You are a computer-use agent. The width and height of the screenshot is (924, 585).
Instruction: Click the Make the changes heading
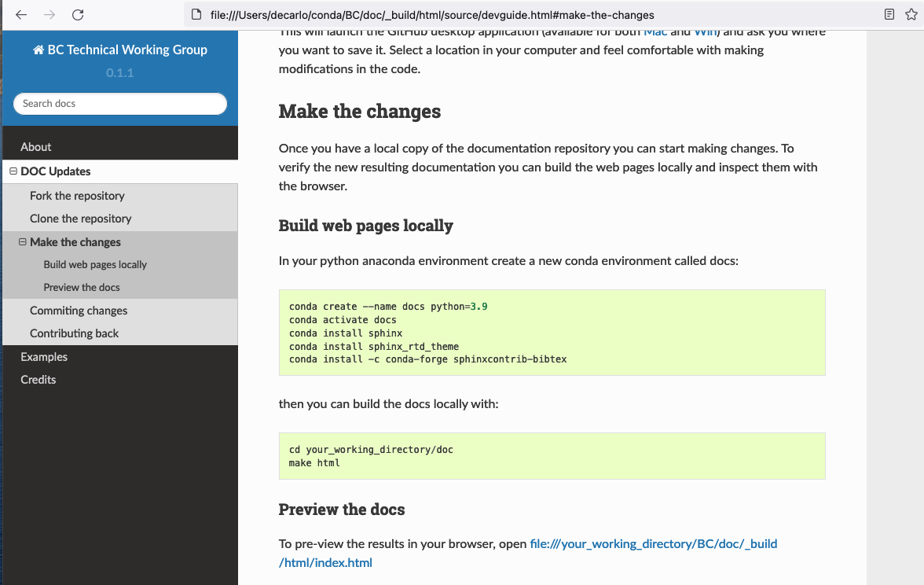(x=360, y=111)
